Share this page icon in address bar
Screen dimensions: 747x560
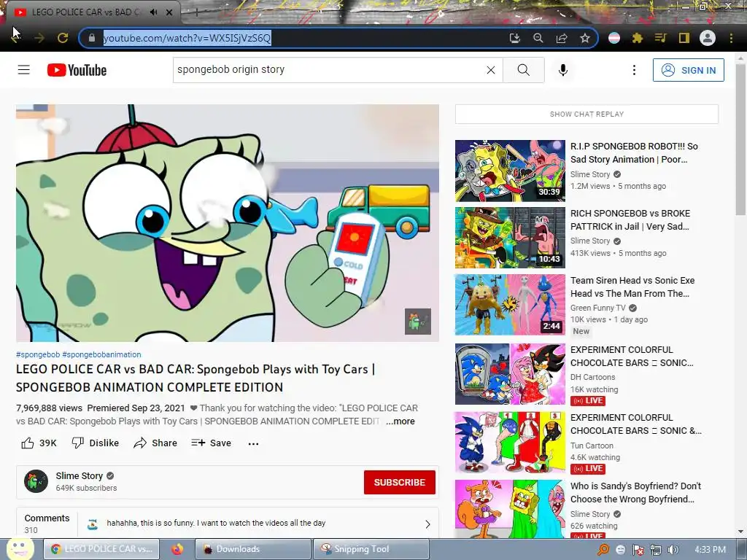[561, 38]
